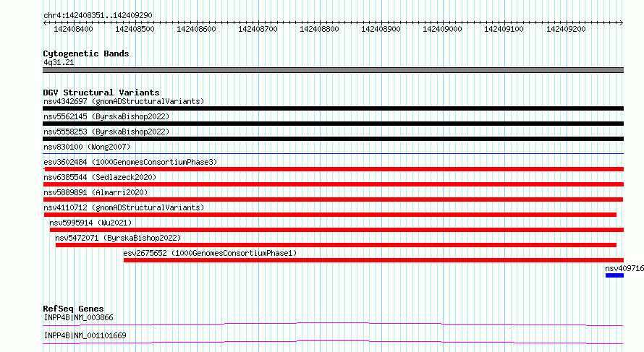This screenshot has height=352, width=644.
Task: Click the red bar under nsv5995914
Action: click(x=336, y=230)
